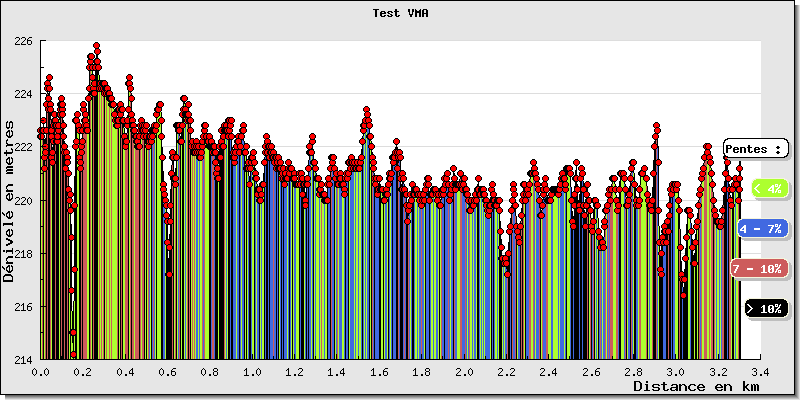The image size is (800, 400).
Task: Click the 'Pentes :' legend header
Action: tap(755, 148)
